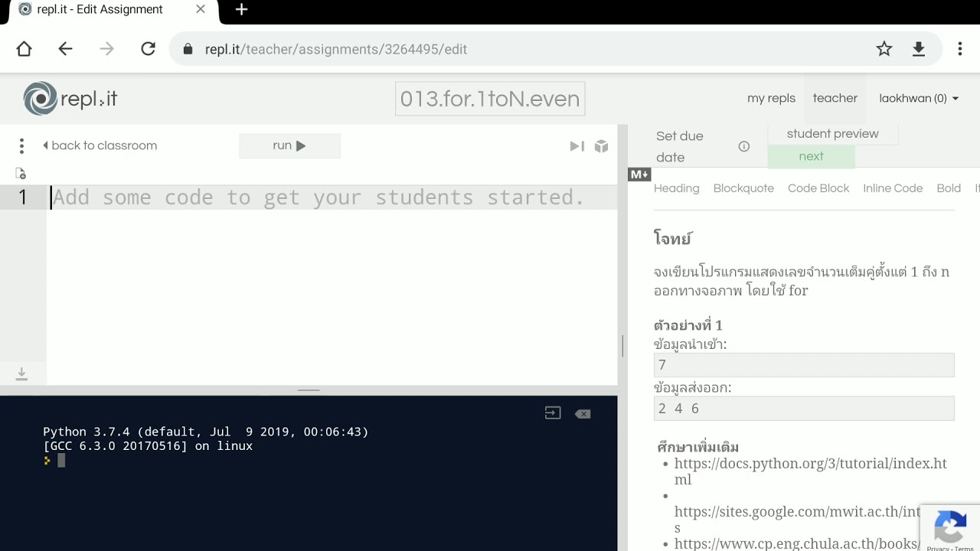Screen dimensions: 980x551
Task: Click the download icon below the editor
Action: 21,374
